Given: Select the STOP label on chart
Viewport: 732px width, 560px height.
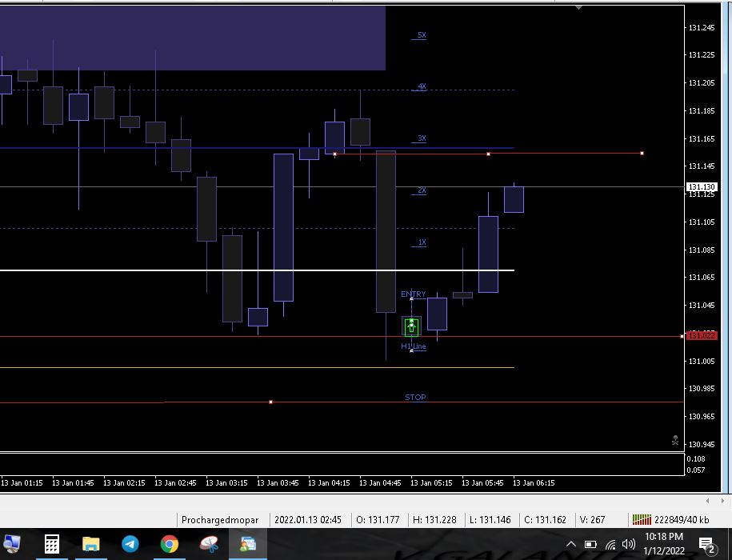Looking at the screenshot, I should pos(415,397).
